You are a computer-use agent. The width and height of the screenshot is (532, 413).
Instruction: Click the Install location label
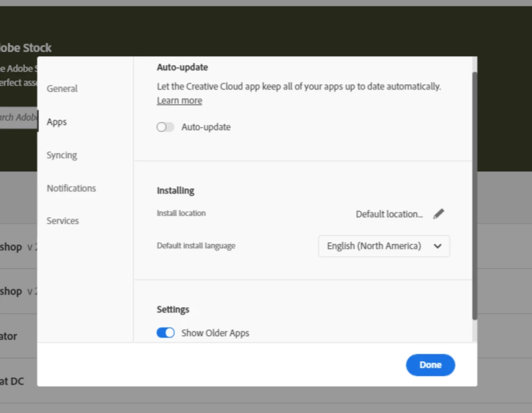point(181,213)
